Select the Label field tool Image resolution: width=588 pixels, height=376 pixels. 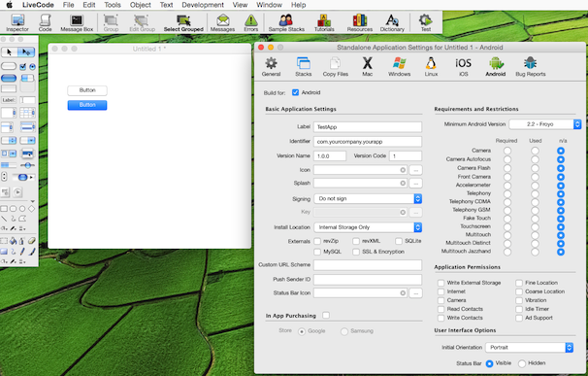click(x=9, y=100)
